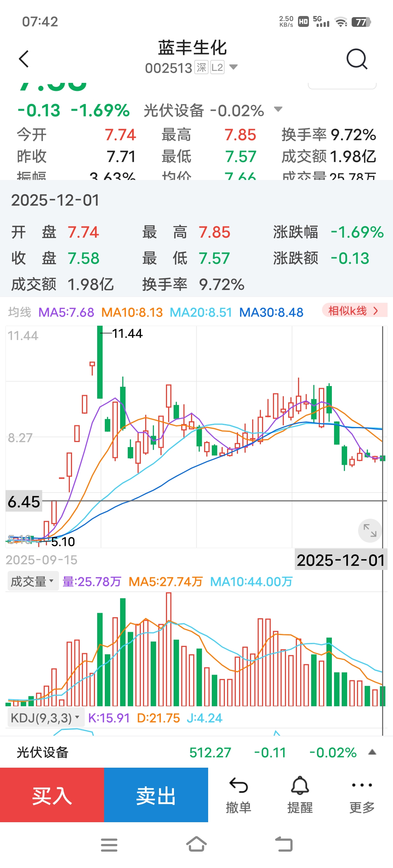This screenshot has width=393, height=868.
Task: Tap the 今开 7.74 value
Action: pyautogui.click(x=120, y=135)
